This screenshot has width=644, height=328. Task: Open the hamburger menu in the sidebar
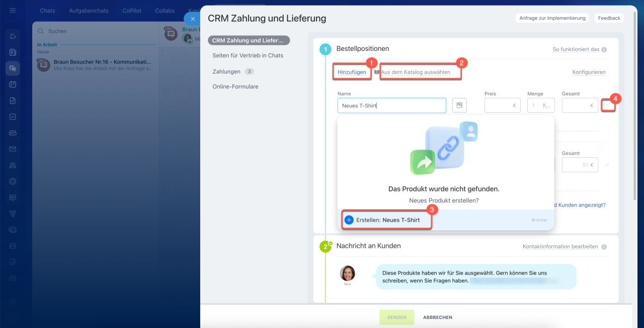(13, 11)
